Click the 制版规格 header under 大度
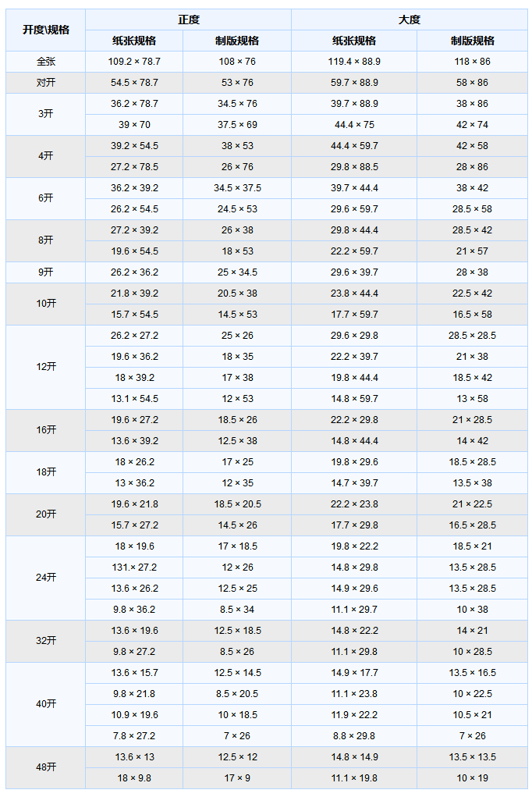The width and height of the screenshot is (532, 797). tap(472, 41)
